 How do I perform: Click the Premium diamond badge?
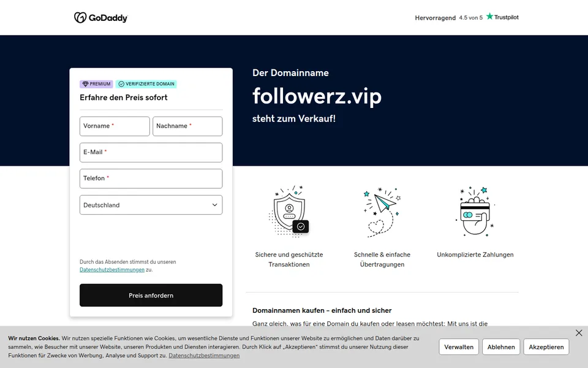96,84
